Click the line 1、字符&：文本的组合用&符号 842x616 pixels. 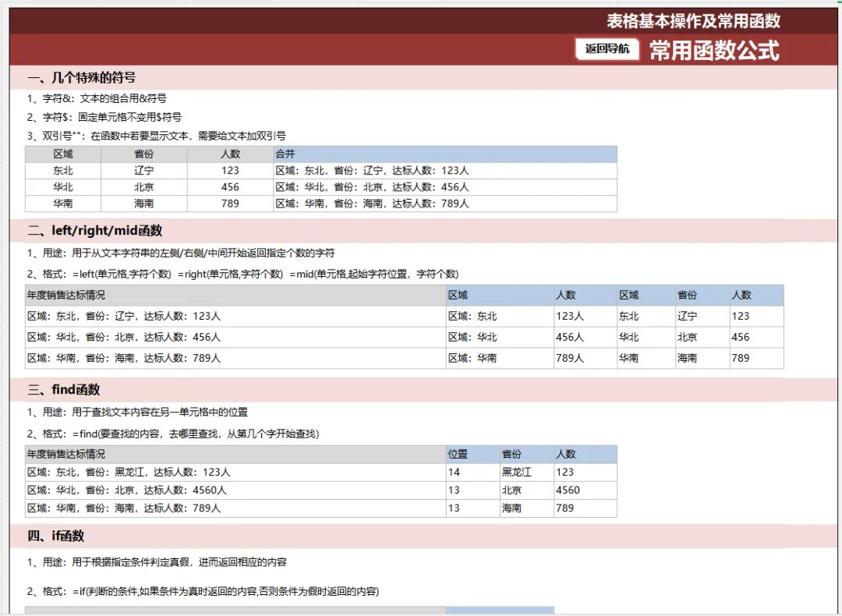point(97,98)
